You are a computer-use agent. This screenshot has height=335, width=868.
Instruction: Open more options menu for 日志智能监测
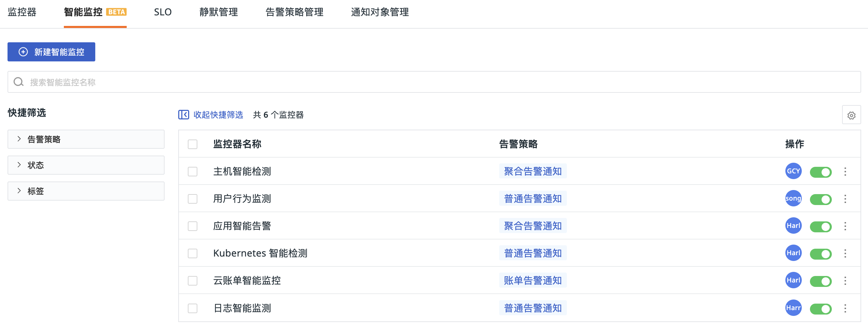click(845, 308)
